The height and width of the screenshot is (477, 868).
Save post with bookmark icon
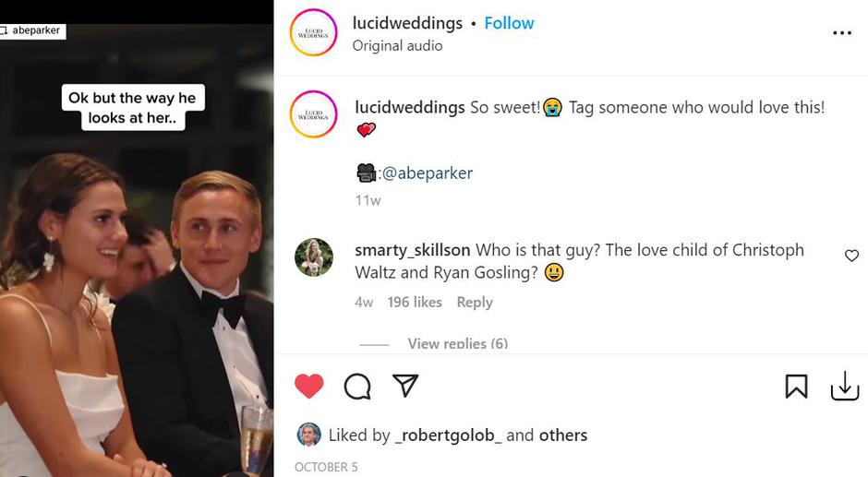tap(796, 387)
